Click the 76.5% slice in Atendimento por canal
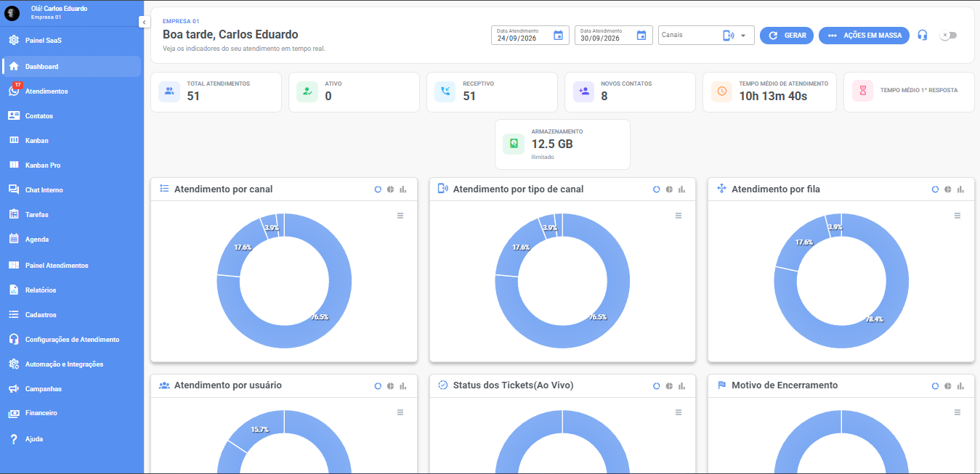 pyautogui.click(x=320, y=316)
